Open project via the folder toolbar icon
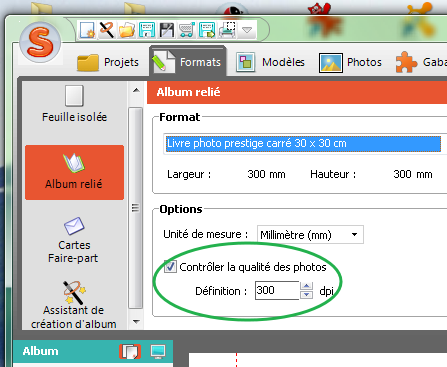The height and width of the screenshot is (367, 447). click(127, 30)
